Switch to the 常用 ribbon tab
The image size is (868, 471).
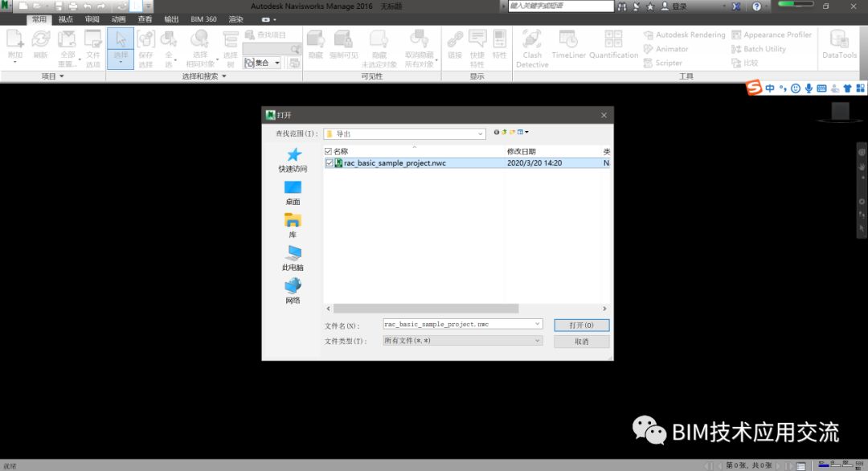[39, 19]
